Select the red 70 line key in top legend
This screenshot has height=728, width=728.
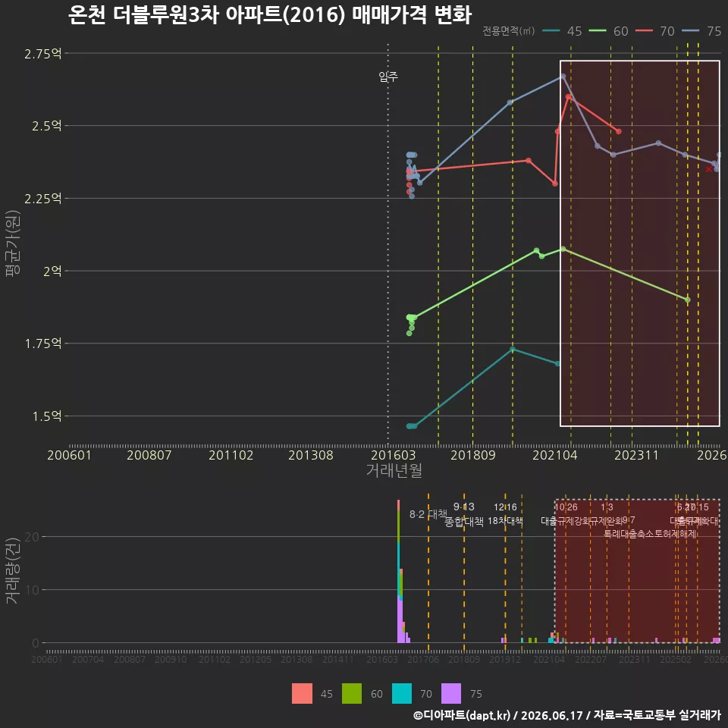644,31
